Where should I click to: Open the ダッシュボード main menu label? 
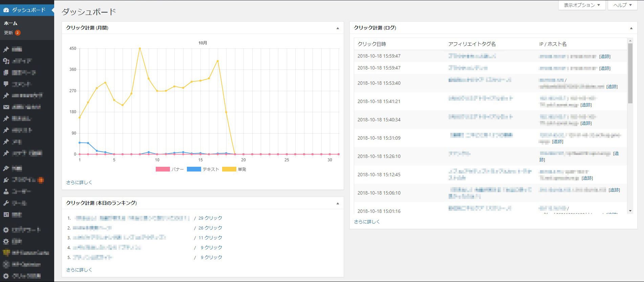pyautogui.click(x=29, y=10)
